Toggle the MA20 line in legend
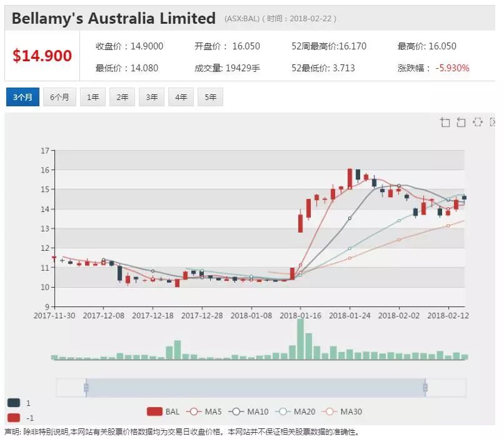The height and width of the screenshot is (439, 504). [x=295, y=411]
